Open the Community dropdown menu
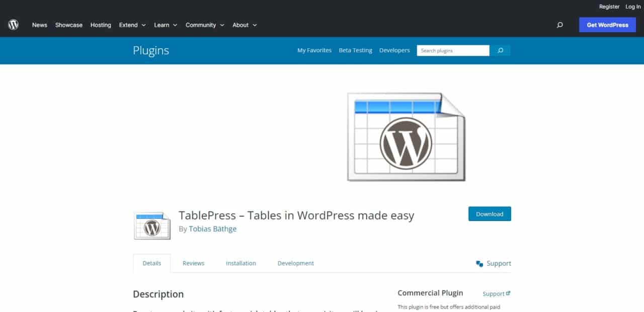 [x=205, y=25]
